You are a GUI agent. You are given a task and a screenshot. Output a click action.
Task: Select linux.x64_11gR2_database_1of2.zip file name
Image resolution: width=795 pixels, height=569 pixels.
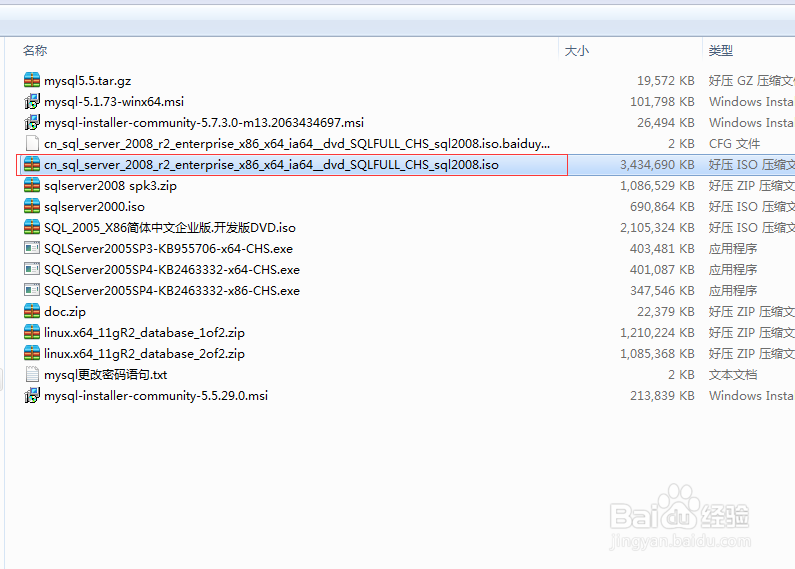[144, 333]
